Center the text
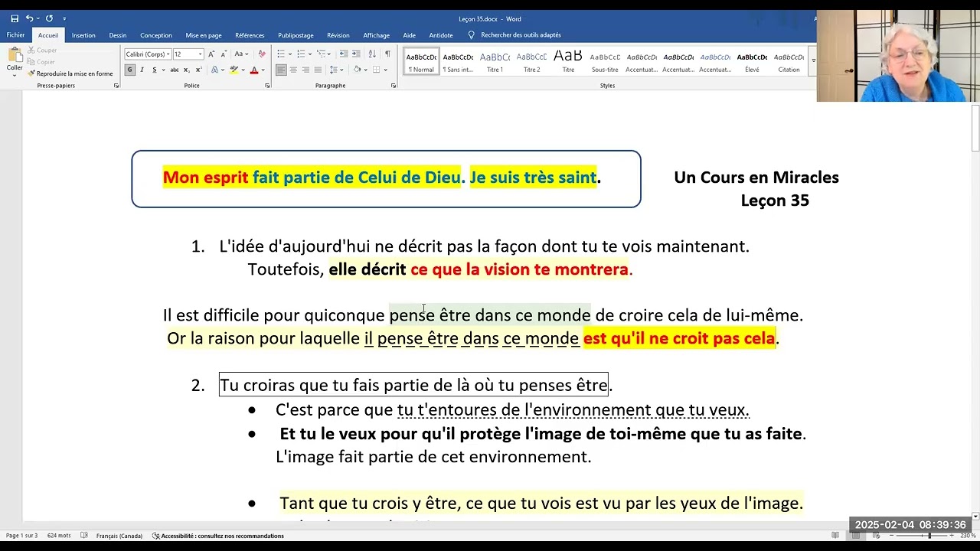Screen dimensions: 980x551 click(x=294, y=70)
